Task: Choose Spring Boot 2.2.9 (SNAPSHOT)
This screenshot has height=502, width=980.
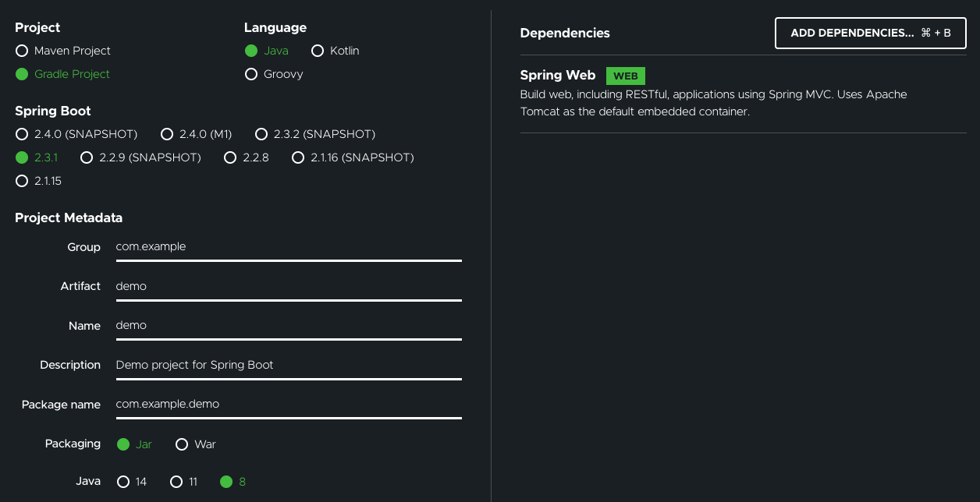Action: point(141,157)
